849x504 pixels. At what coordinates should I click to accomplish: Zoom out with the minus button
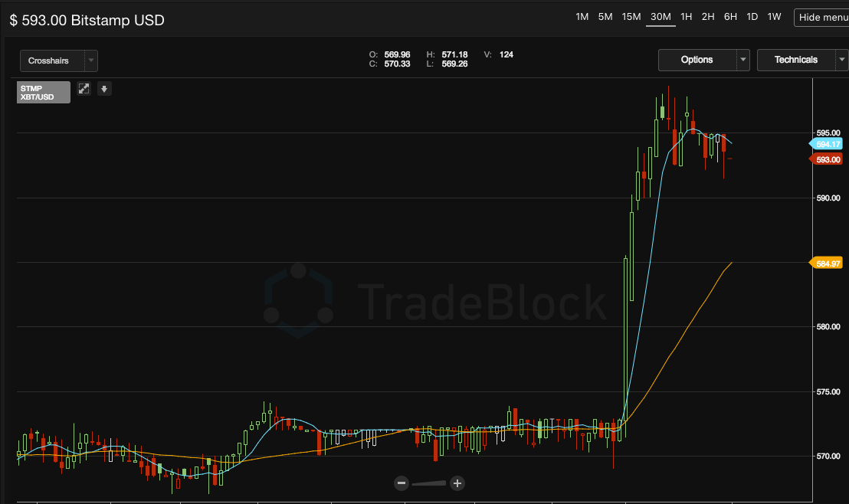point(402,483)
